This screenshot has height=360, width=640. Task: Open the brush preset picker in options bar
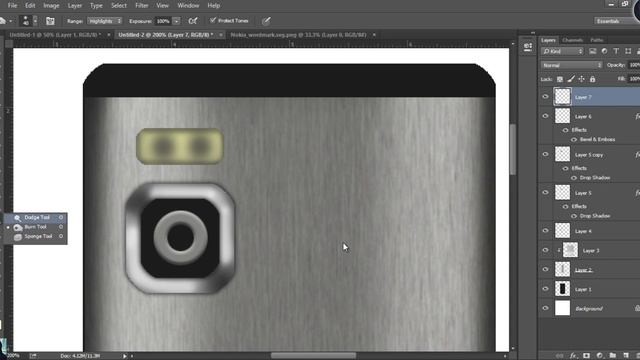pyautogui.click(x=29, y=21)
